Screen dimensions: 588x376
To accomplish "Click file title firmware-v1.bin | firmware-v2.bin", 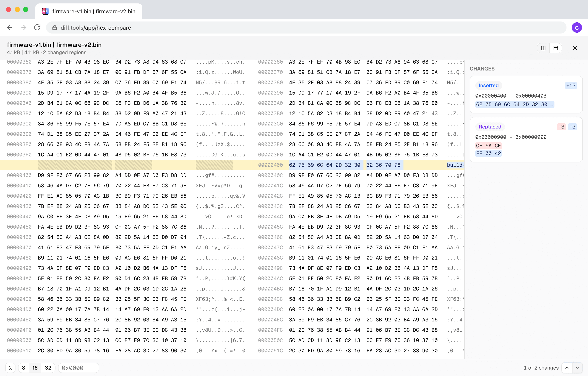I will 54,45.
